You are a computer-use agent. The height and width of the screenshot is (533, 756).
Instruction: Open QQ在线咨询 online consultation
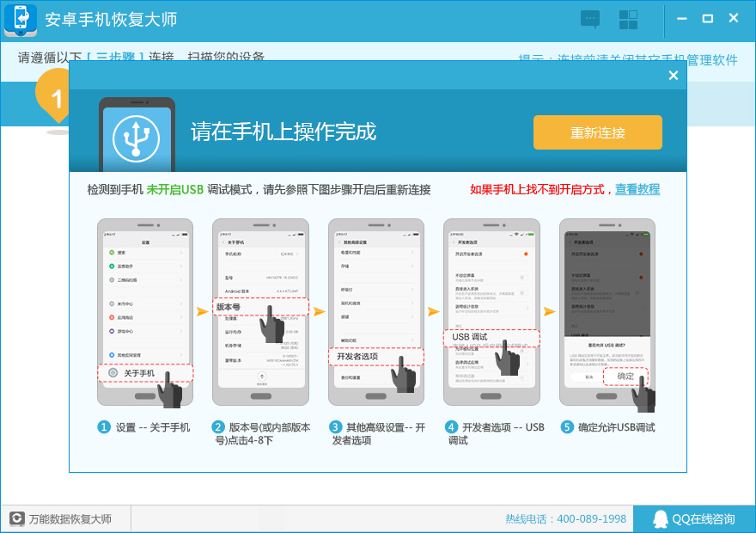tap(694, 519)
